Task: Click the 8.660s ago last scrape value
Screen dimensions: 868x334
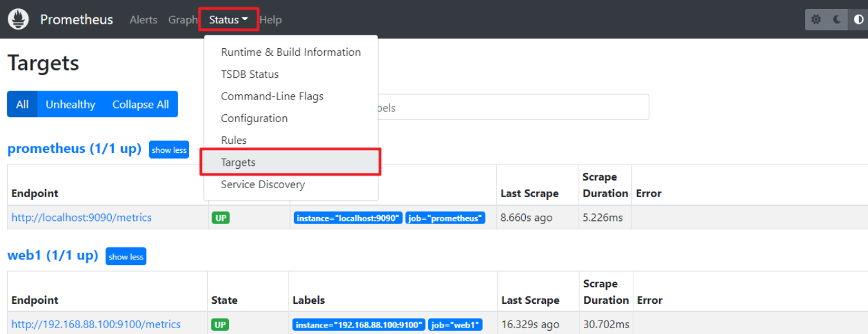Action: coord(527,218)
